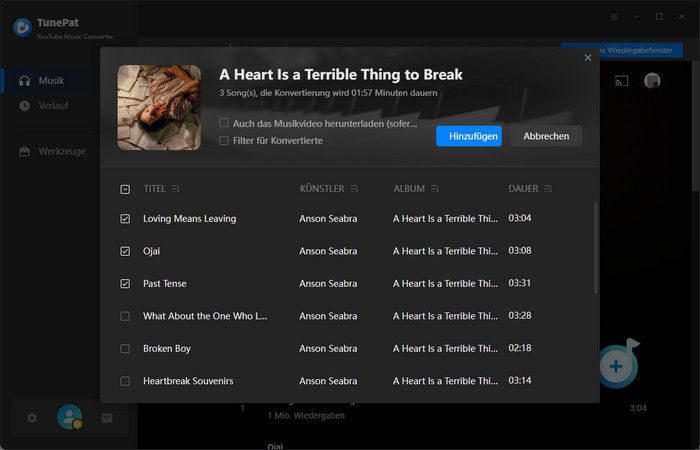Open the hamburger menu icon in title bar
The image size is (700, 450).
(x=614, y=17)
